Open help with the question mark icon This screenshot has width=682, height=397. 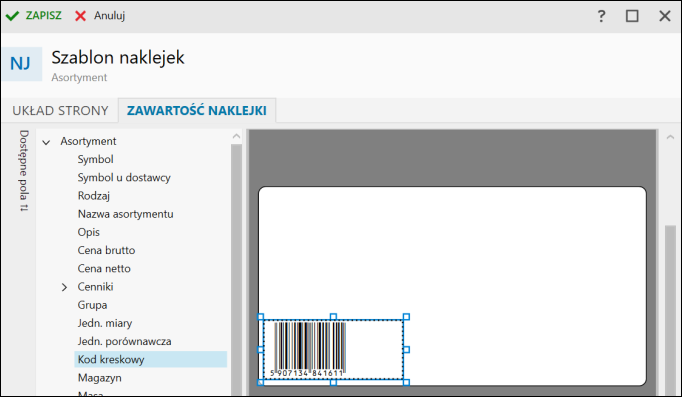tap(601, 16)
